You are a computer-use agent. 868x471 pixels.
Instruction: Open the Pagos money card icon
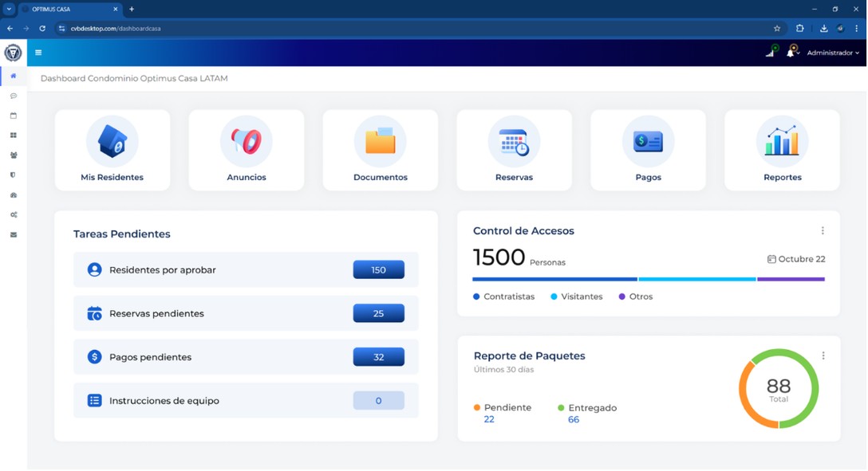(x=649, y=141)
